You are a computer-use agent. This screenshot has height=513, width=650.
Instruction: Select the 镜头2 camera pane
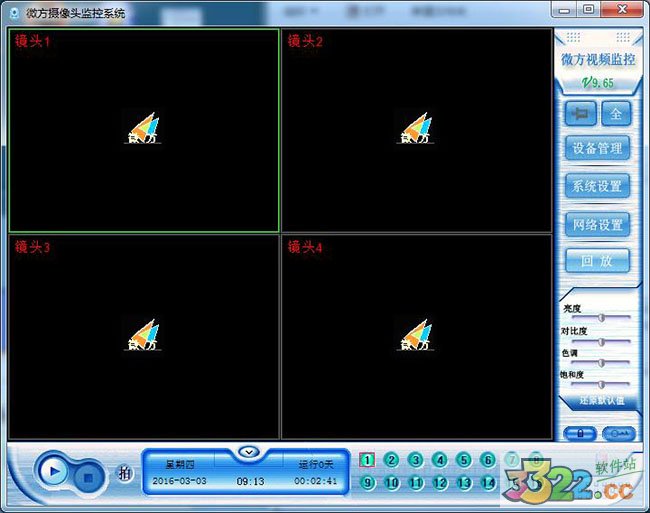[x=417, y=130]
